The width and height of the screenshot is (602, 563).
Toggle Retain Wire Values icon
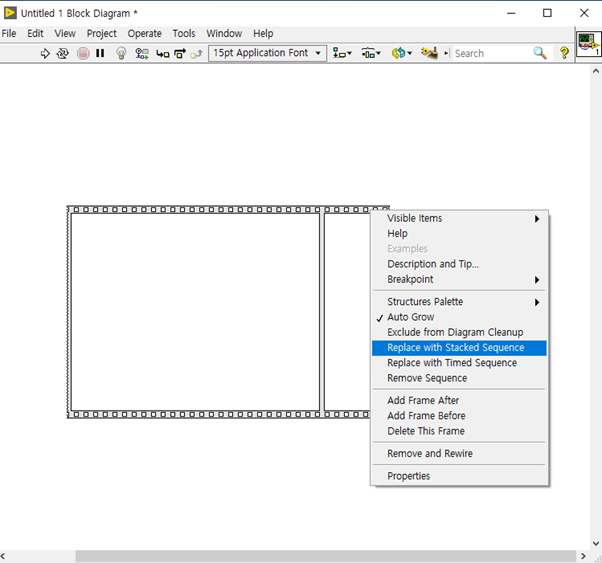coord(142,53)
